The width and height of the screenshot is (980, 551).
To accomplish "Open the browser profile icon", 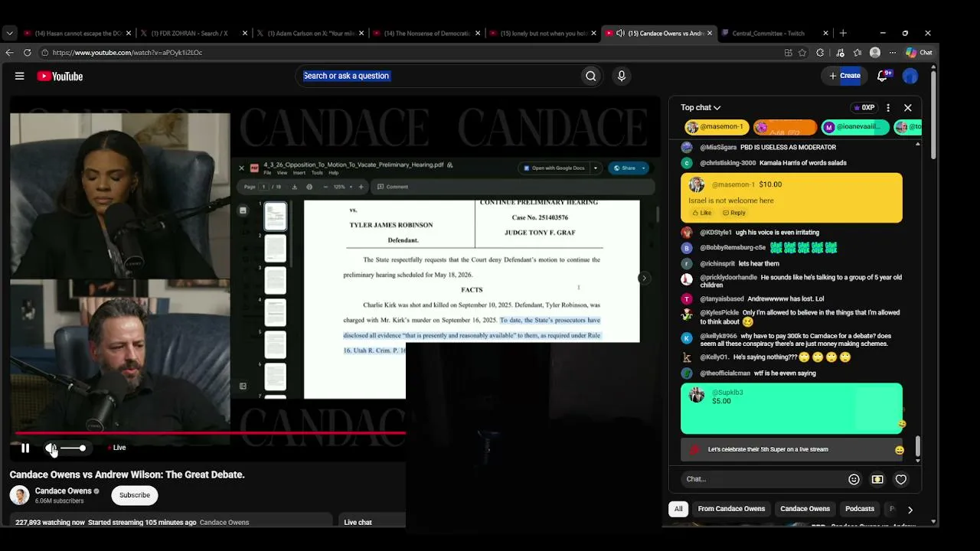I will (875, 53).
